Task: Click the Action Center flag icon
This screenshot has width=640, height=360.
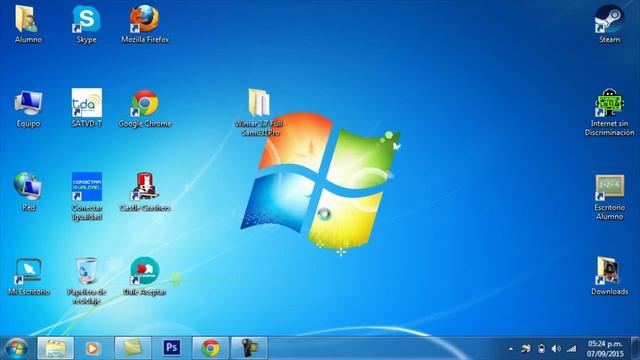Action: pos(526,349)
